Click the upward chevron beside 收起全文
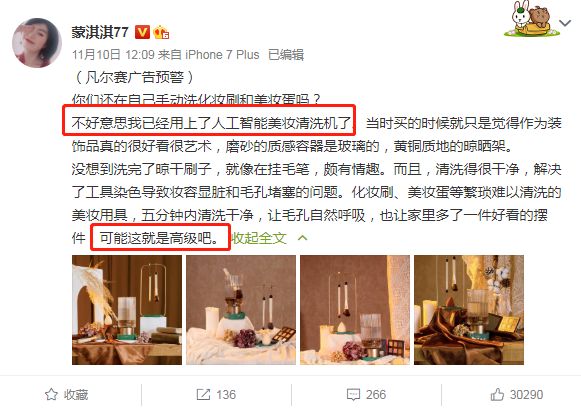 coord(302,238)
